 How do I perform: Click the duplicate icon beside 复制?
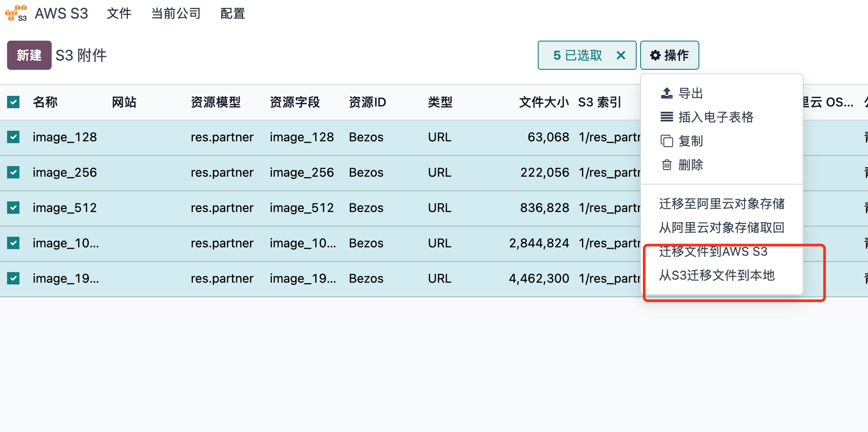point(667,141)
